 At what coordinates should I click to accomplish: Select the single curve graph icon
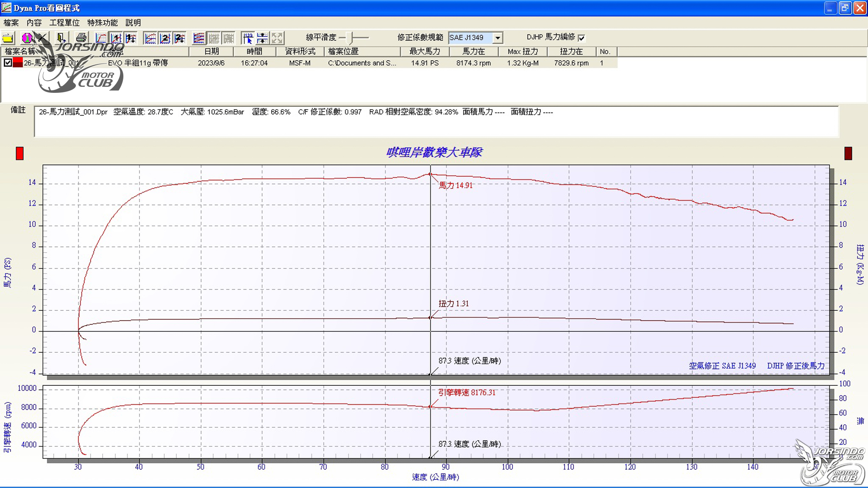point(101,38)
